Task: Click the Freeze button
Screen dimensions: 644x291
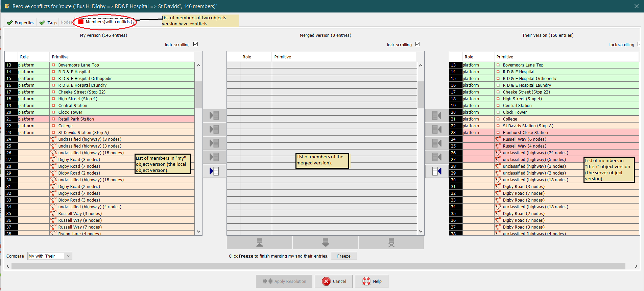Action: pos(343,256)
